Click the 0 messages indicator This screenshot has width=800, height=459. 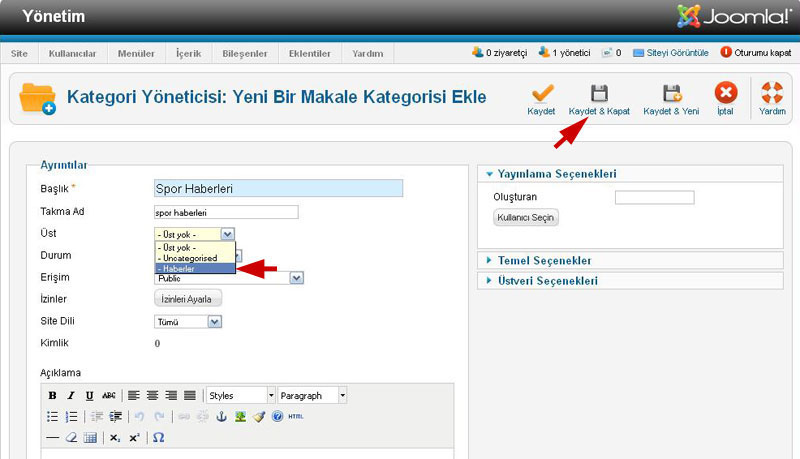[612, 53]
